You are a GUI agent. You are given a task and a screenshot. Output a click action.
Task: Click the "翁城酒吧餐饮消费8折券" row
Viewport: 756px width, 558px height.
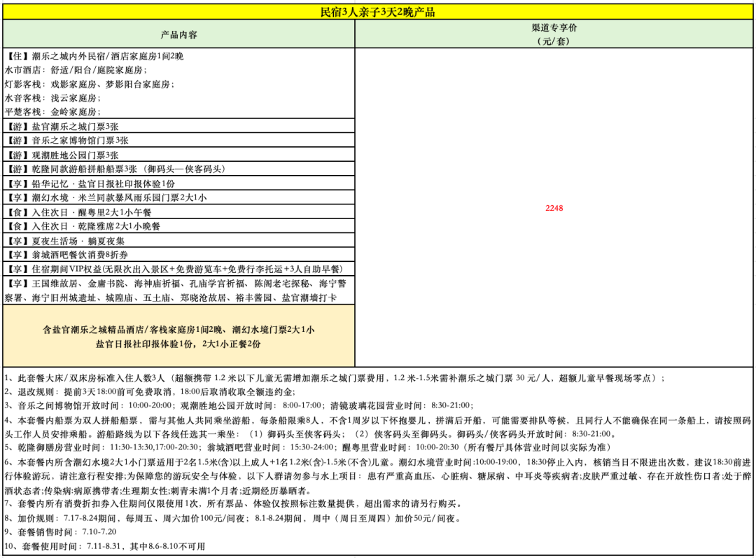(179, 254)
